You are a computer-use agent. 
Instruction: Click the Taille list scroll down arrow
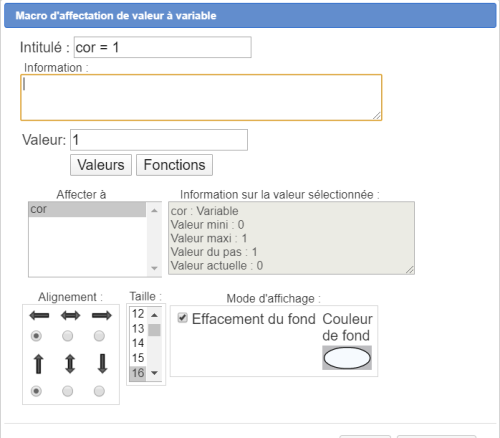pos(154,373)
